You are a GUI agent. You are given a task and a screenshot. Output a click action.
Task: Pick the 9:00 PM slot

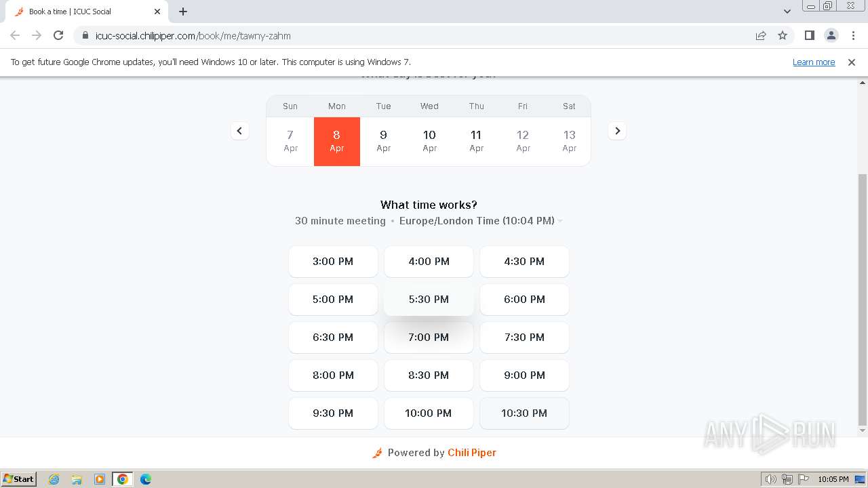click(x=524, y=375)
